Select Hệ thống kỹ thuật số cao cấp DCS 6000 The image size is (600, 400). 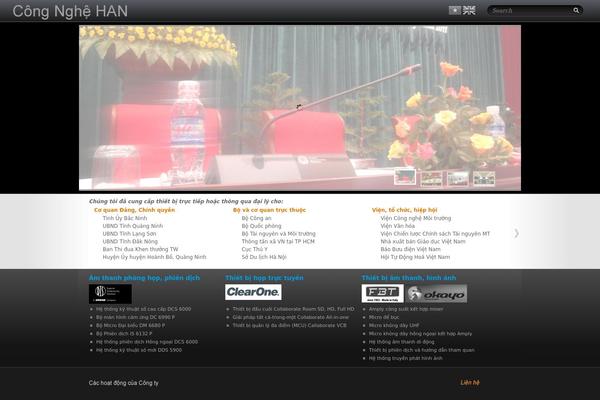[143, 309]
